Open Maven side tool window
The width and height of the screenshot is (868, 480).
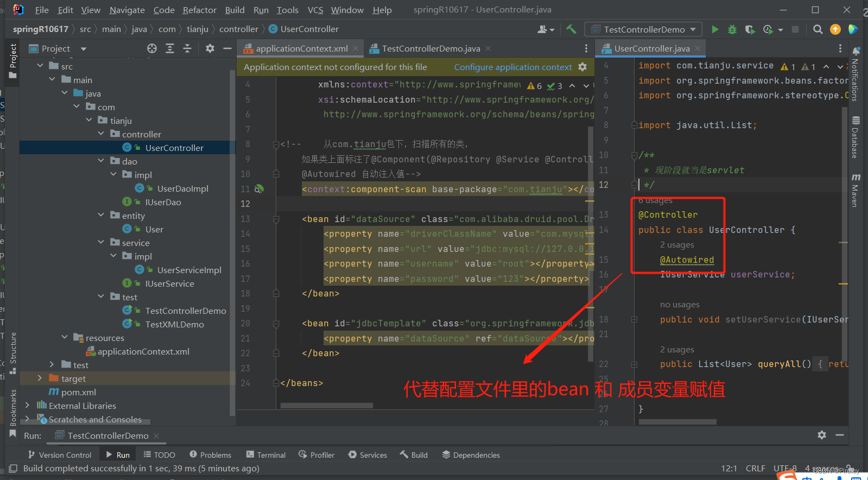tap(856, 190)
